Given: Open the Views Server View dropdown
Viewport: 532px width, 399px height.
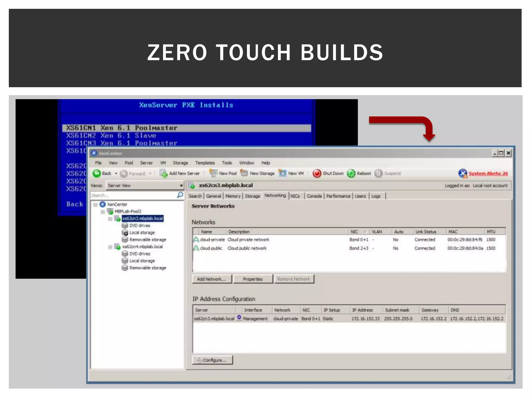Looking at the screenshot, I should 145,185.
